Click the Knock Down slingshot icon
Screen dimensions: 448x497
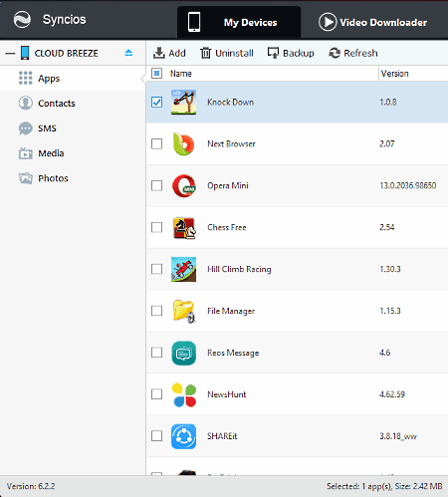[x=183, y=103]
